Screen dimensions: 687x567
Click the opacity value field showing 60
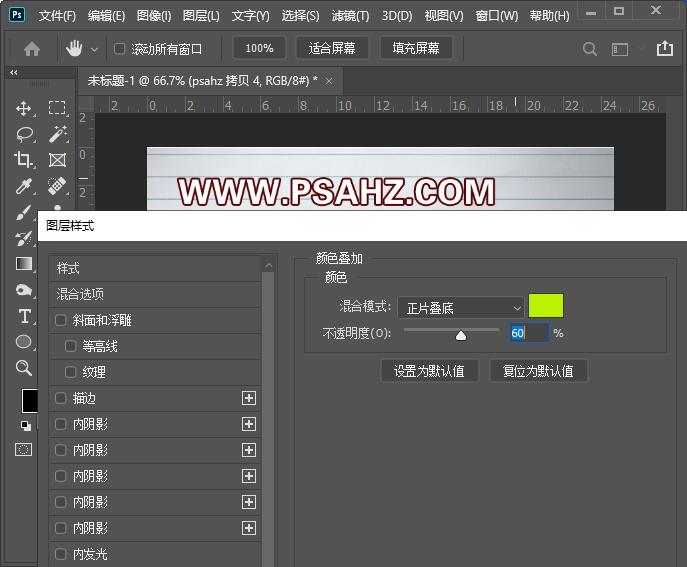(x=528, y=333)
